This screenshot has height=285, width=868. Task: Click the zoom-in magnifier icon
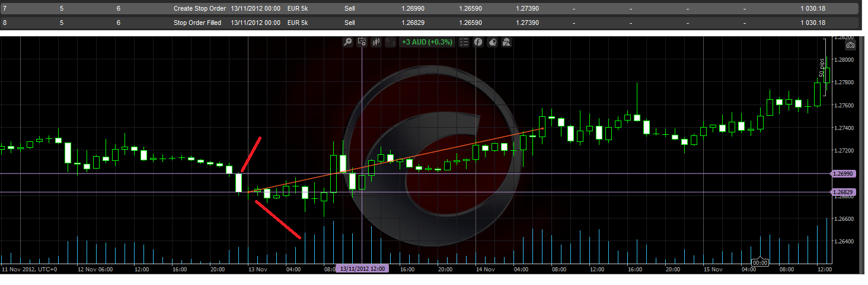click(347, 42)
